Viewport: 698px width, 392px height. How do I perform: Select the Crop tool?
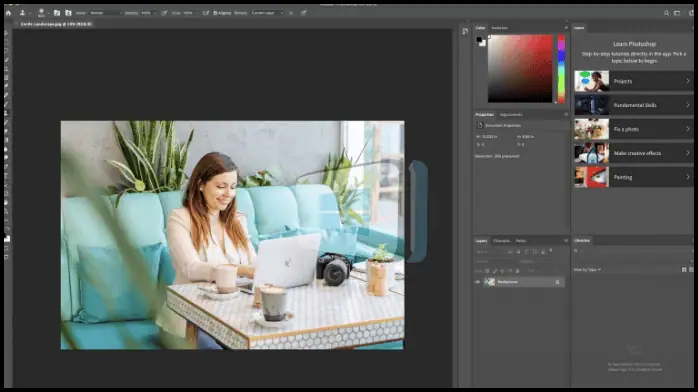(7, 69)
